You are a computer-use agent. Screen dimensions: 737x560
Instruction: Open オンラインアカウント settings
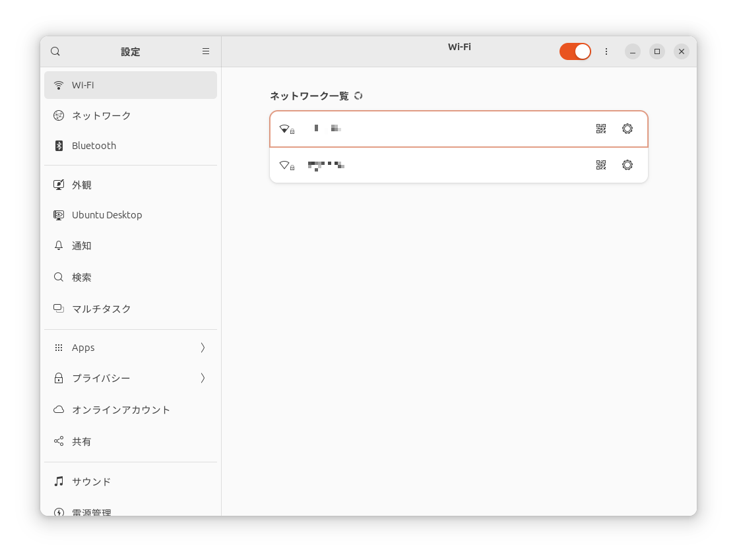131,410
